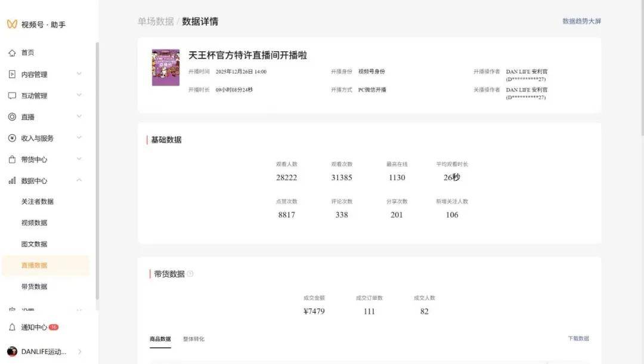Click the 互动管理 chat bubble icon
This screenshot has height=364, width=644.
[12, 95]
